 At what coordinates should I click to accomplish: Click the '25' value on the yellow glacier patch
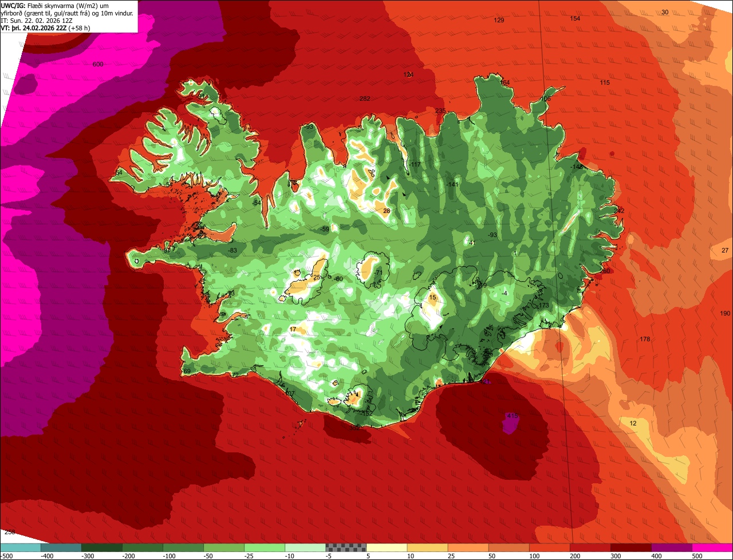click(317, 277)
